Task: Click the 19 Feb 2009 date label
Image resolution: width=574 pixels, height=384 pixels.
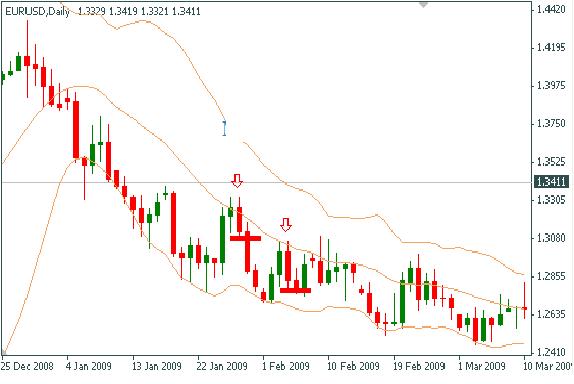Action: click(x=419, y=366)
